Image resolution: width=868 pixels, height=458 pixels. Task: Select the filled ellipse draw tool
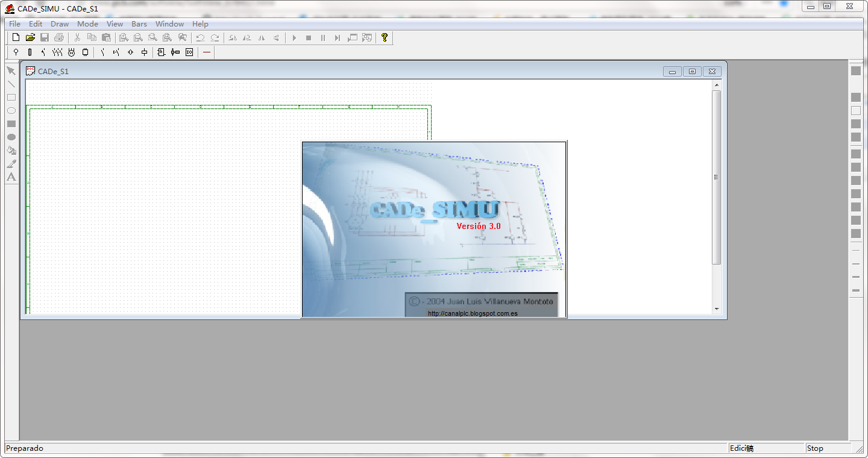[x=11, y=137]
